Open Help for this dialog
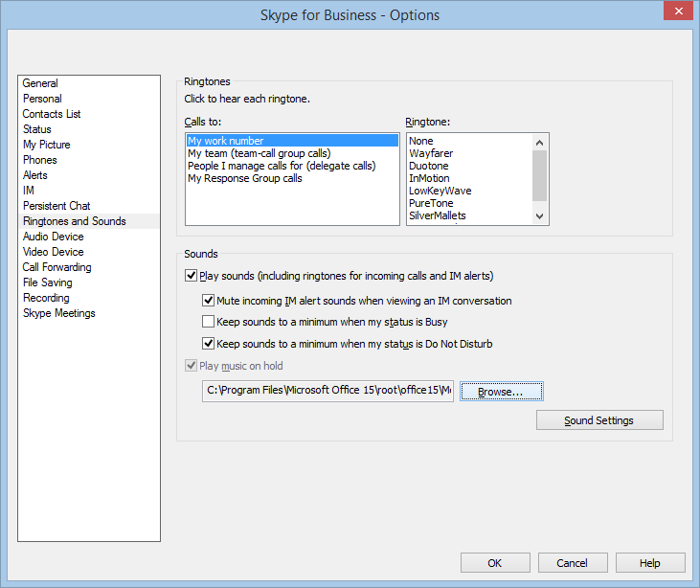Screen dimensions: 700x588 [650, 563]
